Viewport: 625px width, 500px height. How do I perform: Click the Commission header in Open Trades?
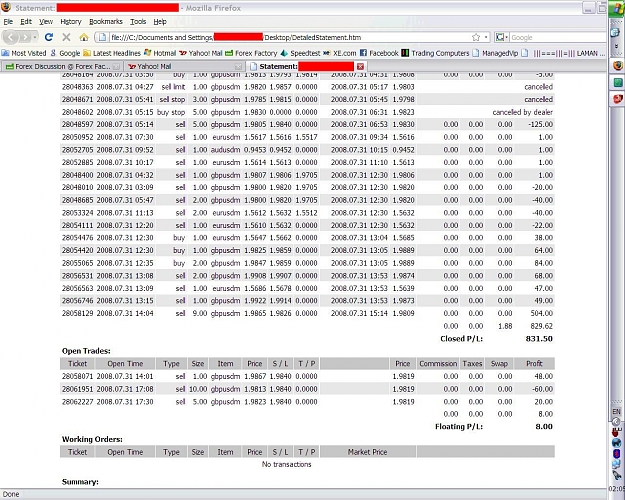[438, 364]
